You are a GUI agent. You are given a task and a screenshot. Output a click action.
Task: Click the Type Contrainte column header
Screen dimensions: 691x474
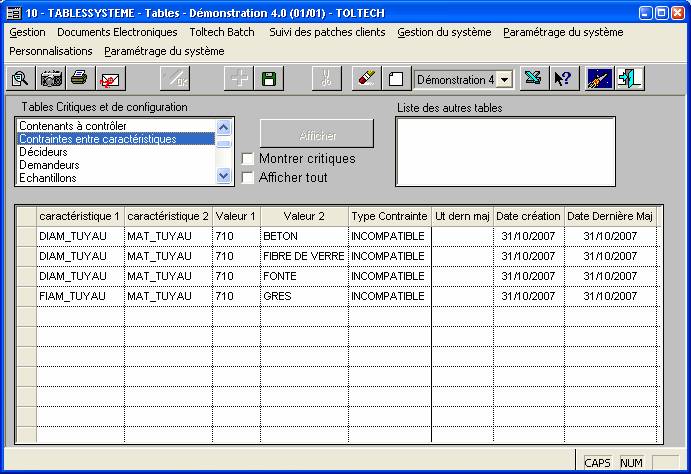[389, 216]
